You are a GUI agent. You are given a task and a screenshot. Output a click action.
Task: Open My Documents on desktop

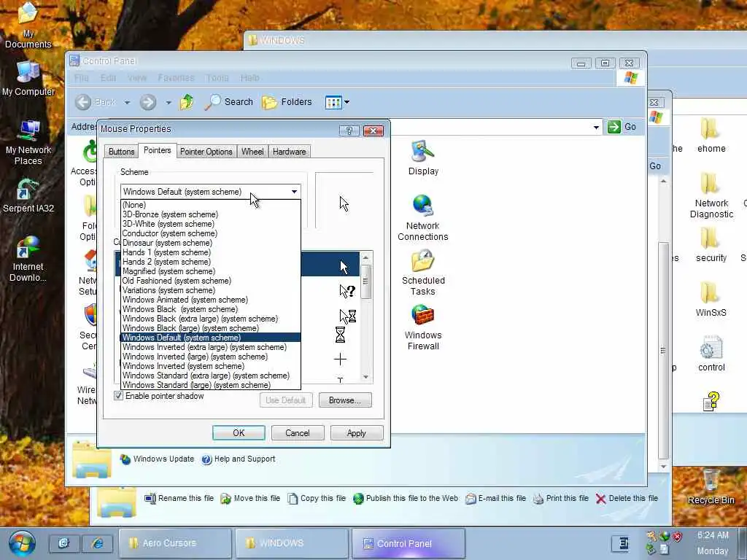click(28, 26)
